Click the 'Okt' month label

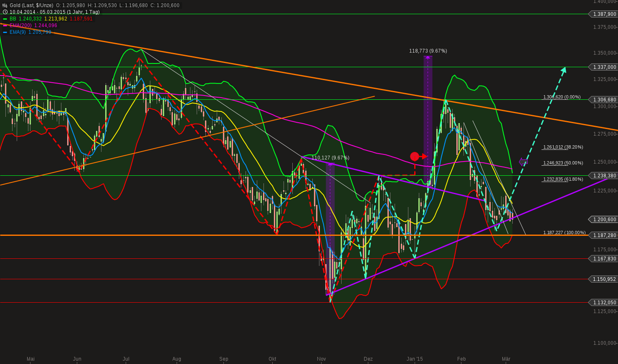(273, 359)
